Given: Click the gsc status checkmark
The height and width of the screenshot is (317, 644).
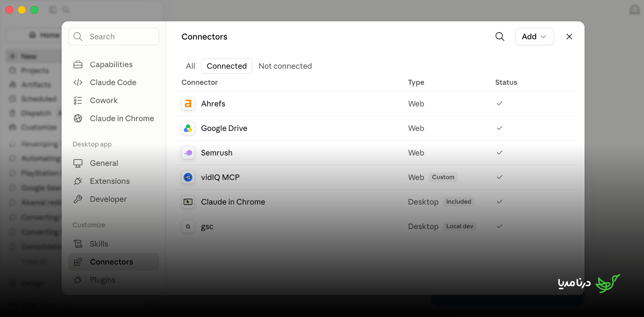Looking at the screenshot, I should (500, 226).
